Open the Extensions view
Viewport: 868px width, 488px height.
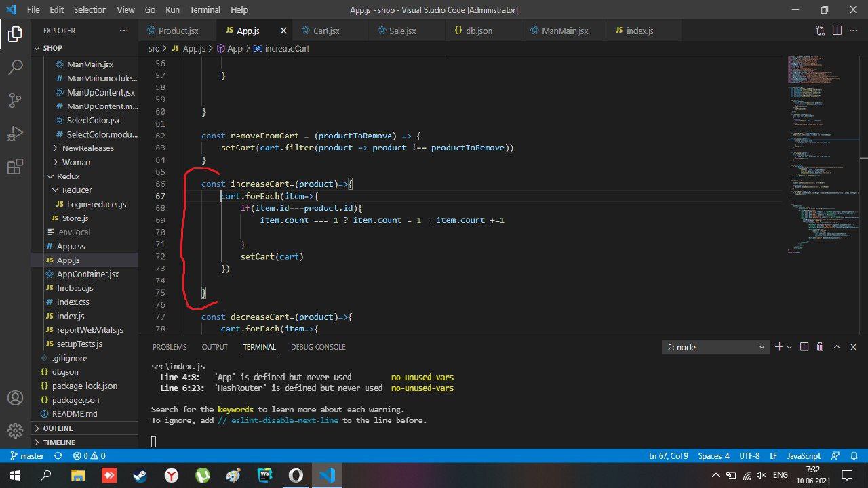click(x=15, y=167)
